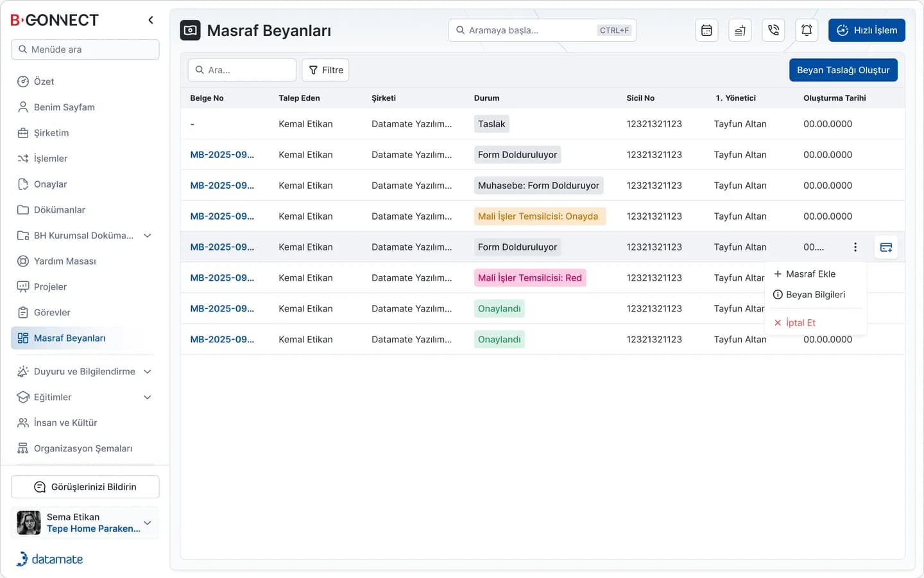Focus the Aramaya başla global search box
This screenshot has height=578, width=924.
coord(542,30)
